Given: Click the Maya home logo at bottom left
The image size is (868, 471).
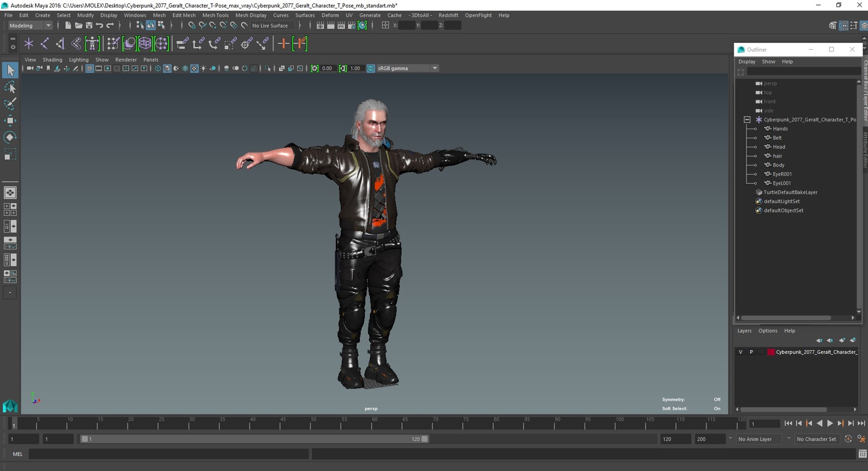Looking at the screenshot, I should (x=10, y=406).
